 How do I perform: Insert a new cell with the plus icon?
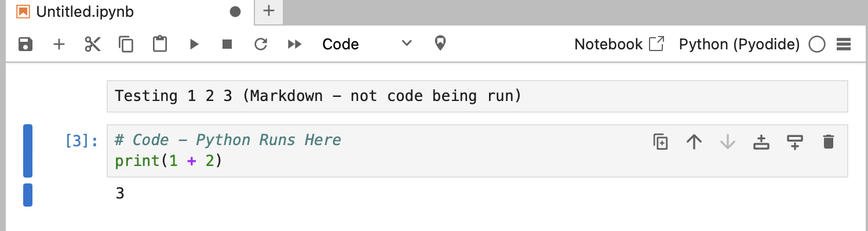[x=59, y=44]
